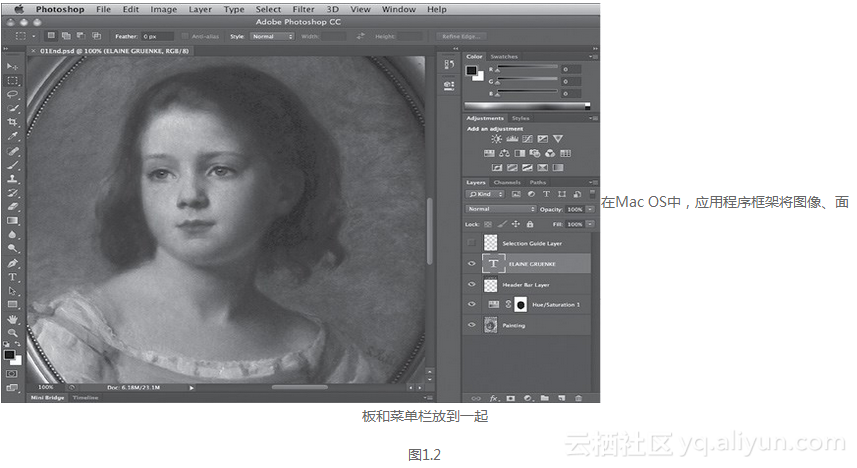Switch to the Timeline tab
Screen dimensions: 857x468
85,397
